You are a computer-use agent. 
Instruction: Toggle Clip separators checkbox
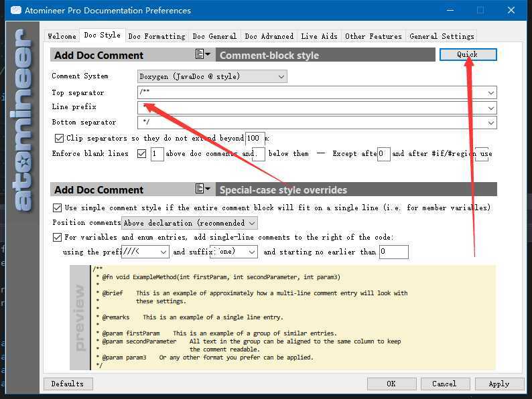59,139
